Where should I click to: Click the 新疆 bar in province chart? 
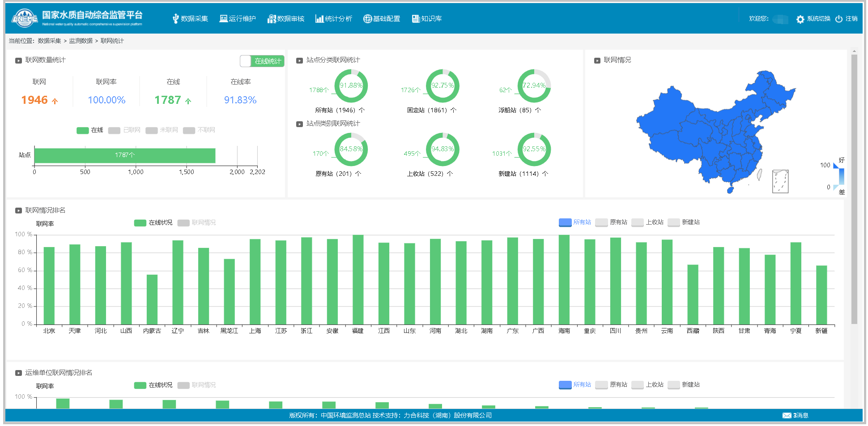tap(821, 295)
